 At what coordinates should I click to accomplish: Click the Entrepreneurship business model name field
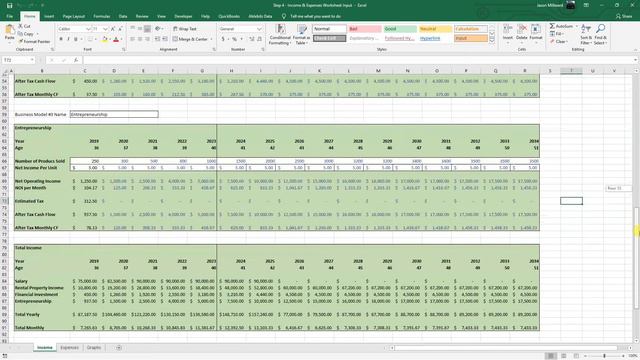(x=114, y=114)
